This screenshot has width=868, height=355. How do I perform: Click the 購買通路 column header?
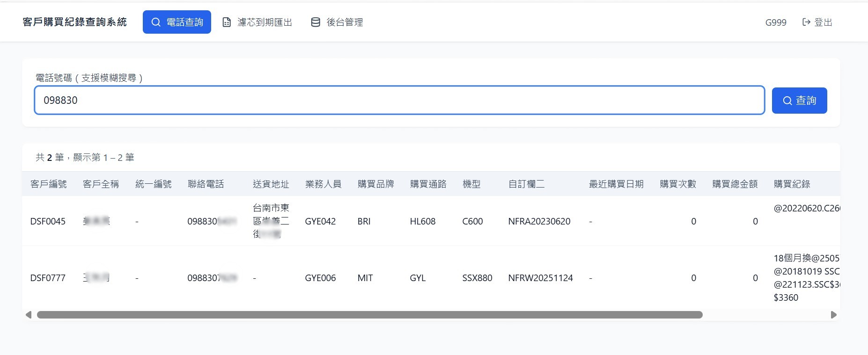click(428, 184)
